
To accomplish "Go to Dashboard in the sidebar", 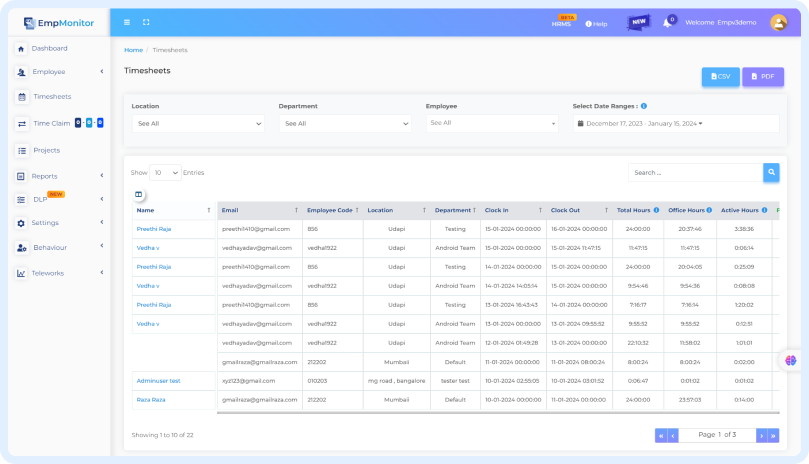I will pos(49,48).
